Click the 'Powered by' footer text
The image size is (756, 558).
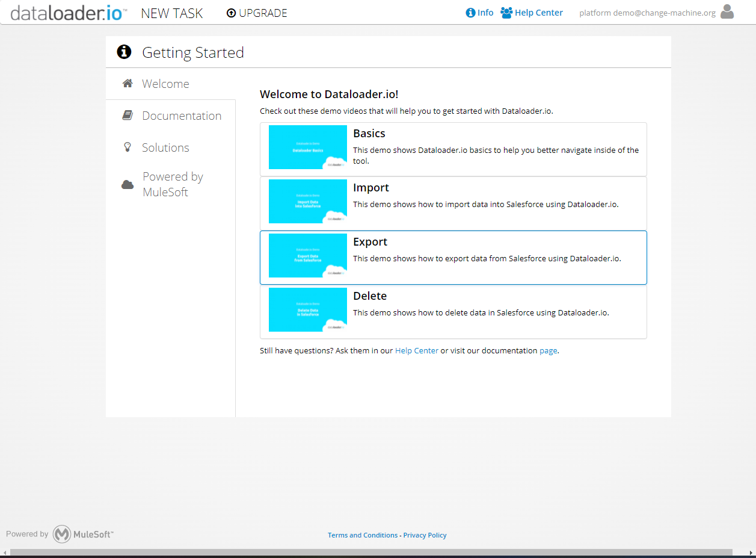[27, 534]
